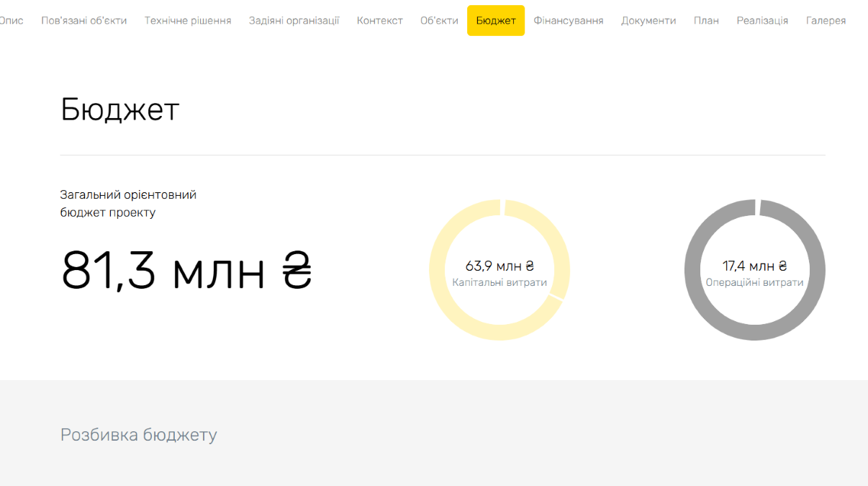This screenshot has width=868, height=486.
Task: Click the Капітальні витрати label
Action: [499, 283]
